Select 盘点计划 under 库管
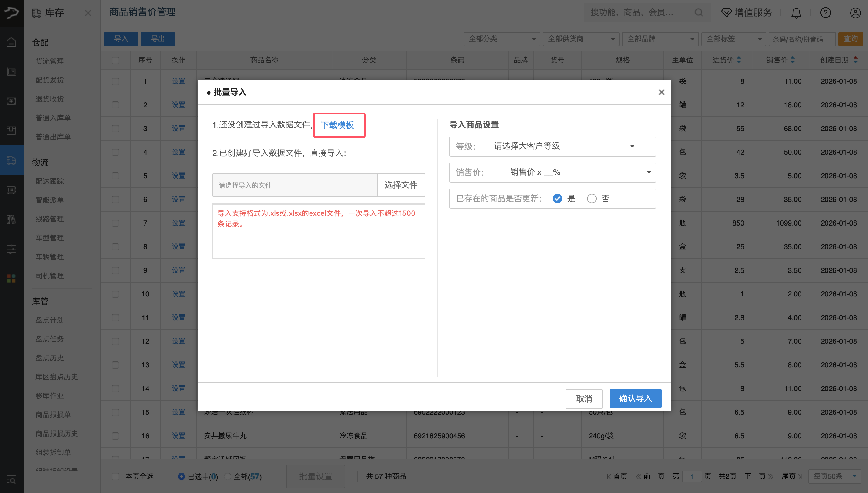Image resolution: width=868 pixels, height=493 pixels. coord(49,320)
